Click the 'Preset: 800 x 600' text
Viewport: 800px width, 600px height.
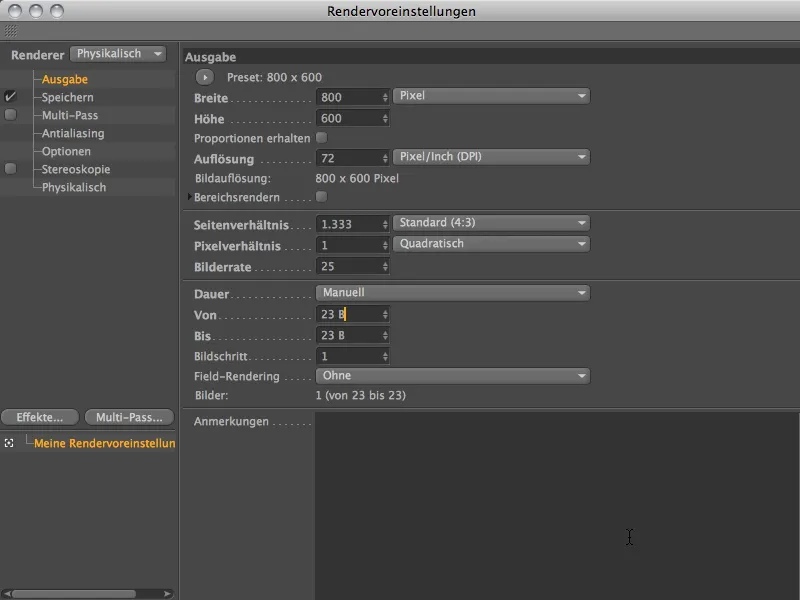click(274, 78)
